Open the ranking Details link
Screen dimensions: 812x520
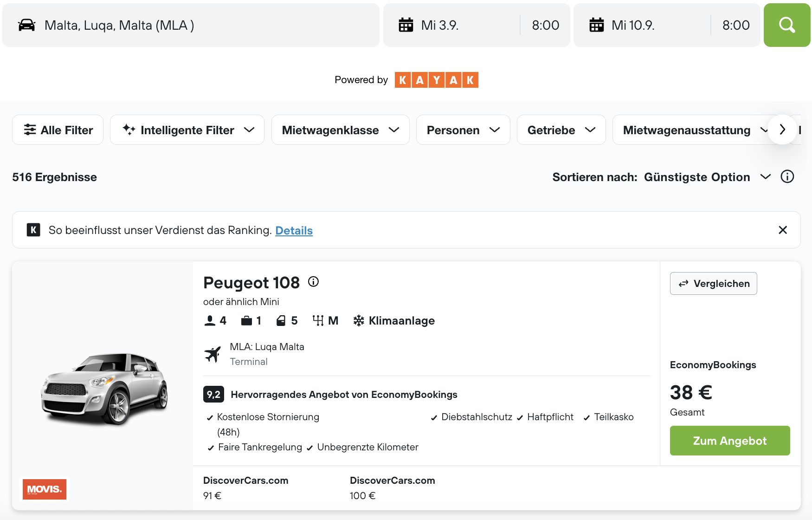coord(294,230)
